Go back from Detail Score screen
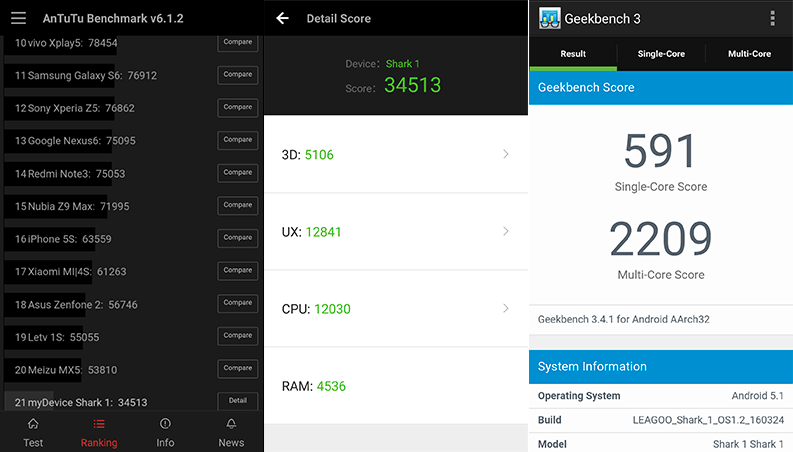This screenshot has width=793, height=452. (x=282, y=19)
